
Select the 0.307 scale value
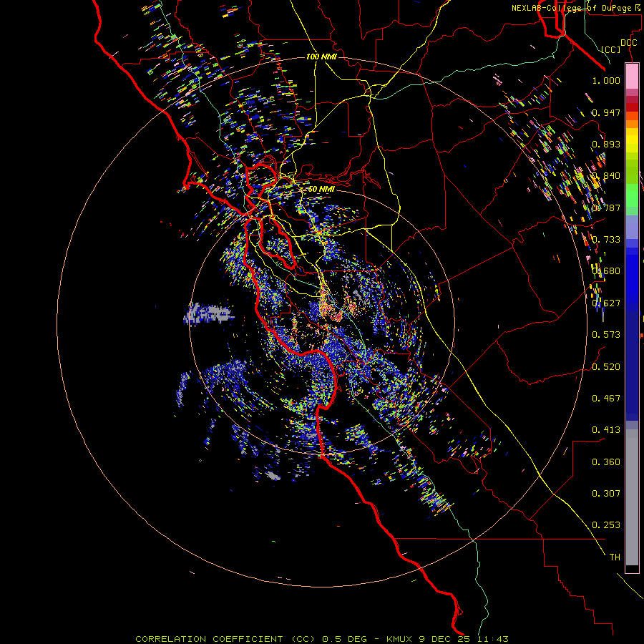(606, 494)
